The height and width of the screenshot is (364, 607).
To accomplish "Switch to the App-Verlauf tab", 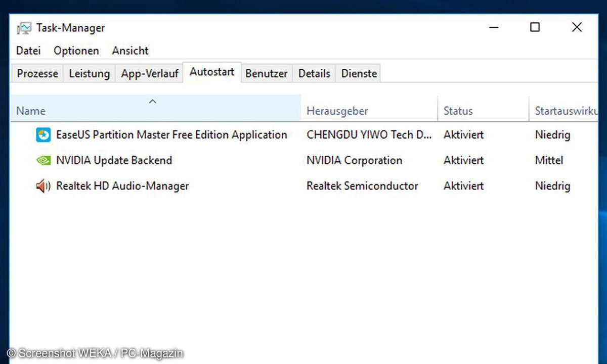I will 150,73.
